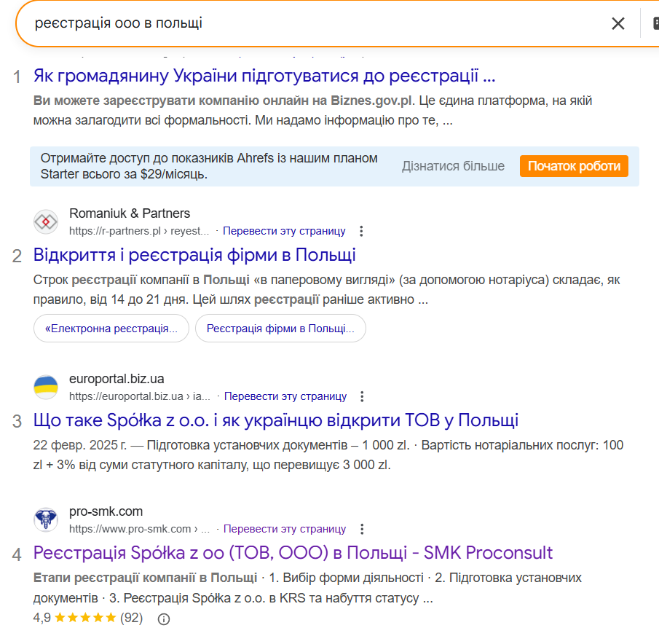Open 'Як громадянину України підготуватися до реєстрації' result

pyautogui.click(x=264, y=76)
